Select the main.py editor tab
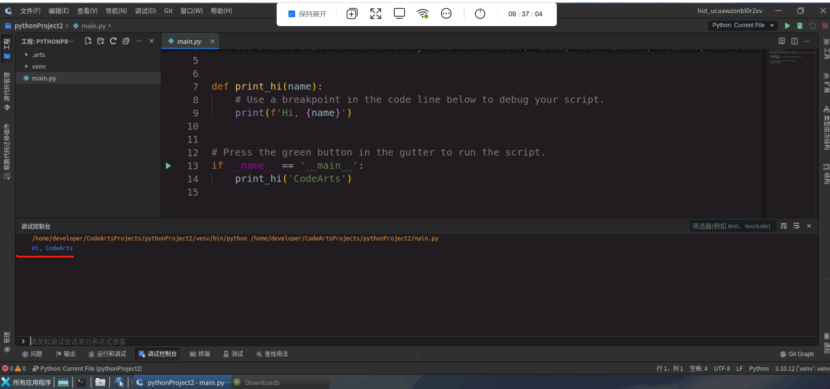The width and height of the screenshot is (830, 389). [190, 41]
